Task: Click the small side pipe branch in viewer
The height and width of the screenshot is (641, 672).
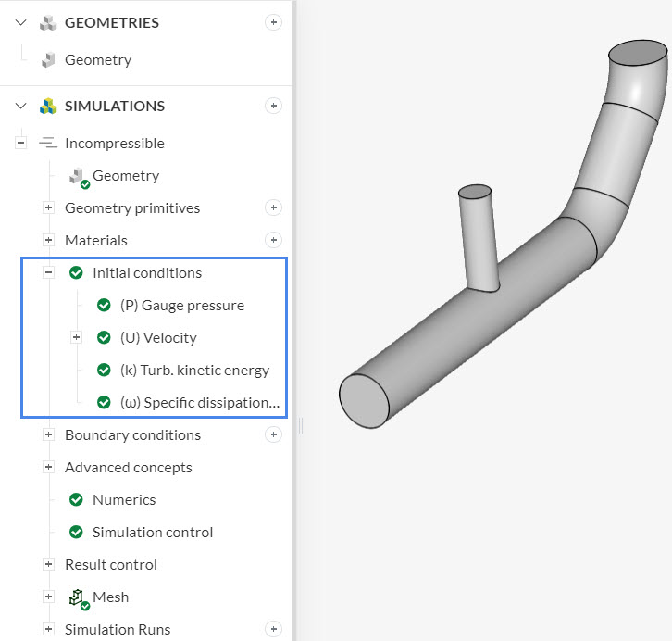Action: pos(478,236)
